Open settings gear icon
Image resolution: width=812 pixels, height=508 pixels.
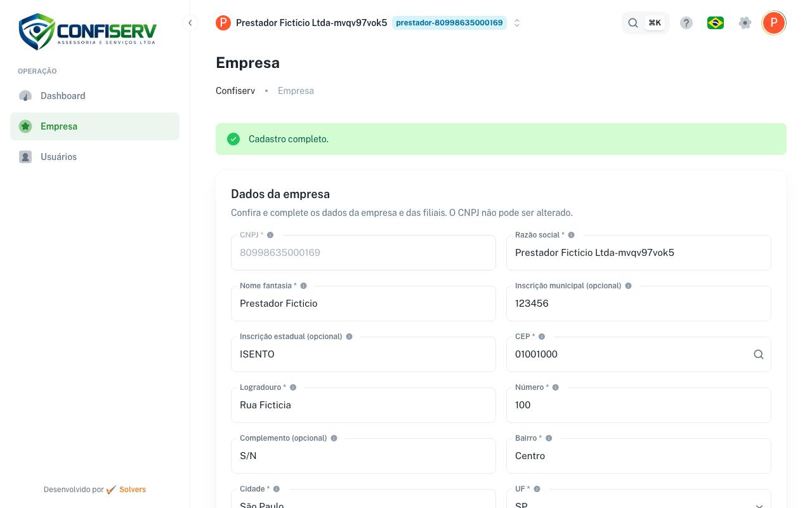745,23
